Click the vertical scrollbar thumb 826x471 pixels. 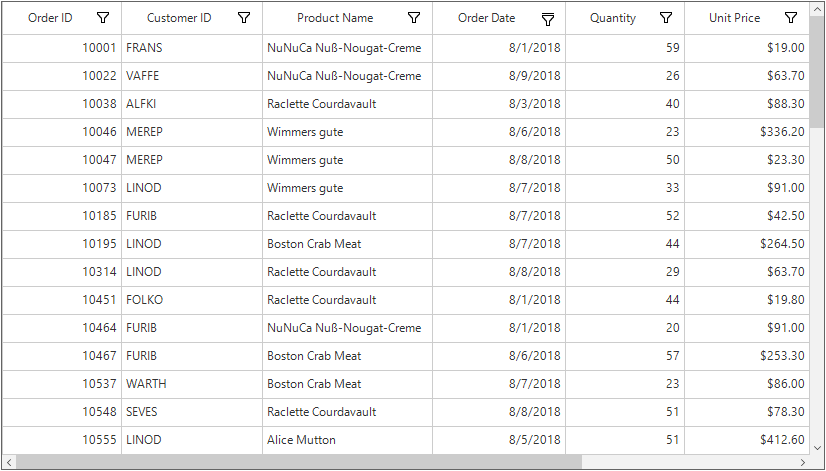point(818,71)
